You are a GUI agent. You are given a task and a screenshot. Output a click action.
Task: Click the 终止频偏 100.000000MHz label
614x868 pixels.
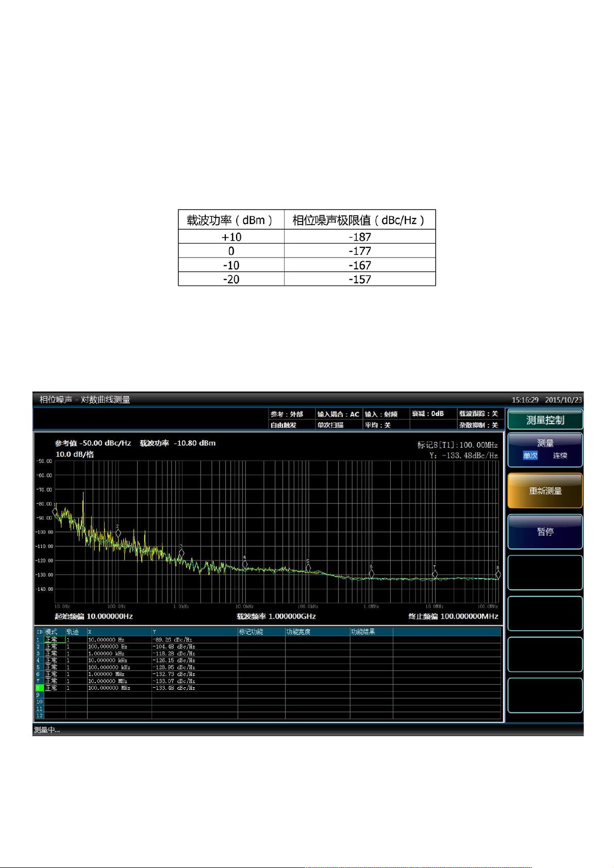pos(453,616)
